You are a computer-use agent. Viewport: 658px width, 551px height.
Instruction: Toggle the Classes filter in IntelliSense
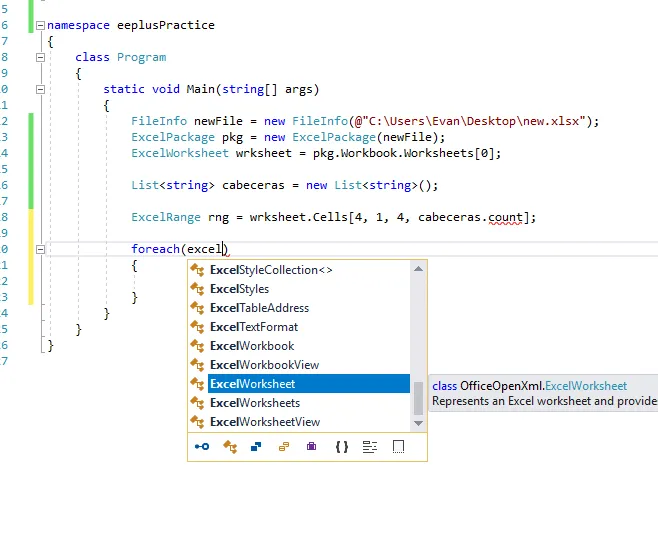point(230,447)
